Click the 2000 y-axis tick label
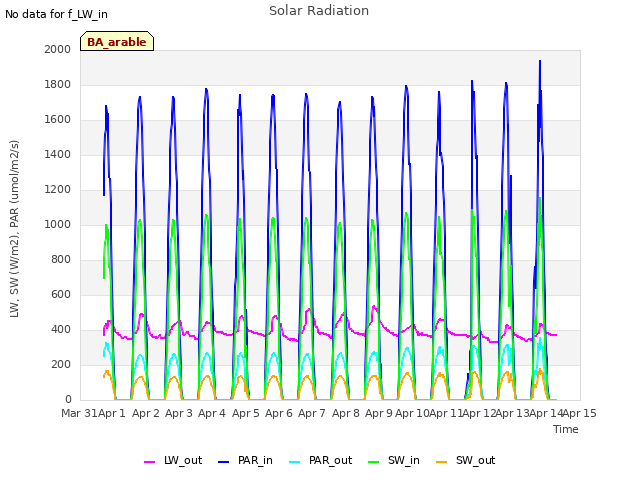Viewport: 640px width, 480px height. (58, 49)
